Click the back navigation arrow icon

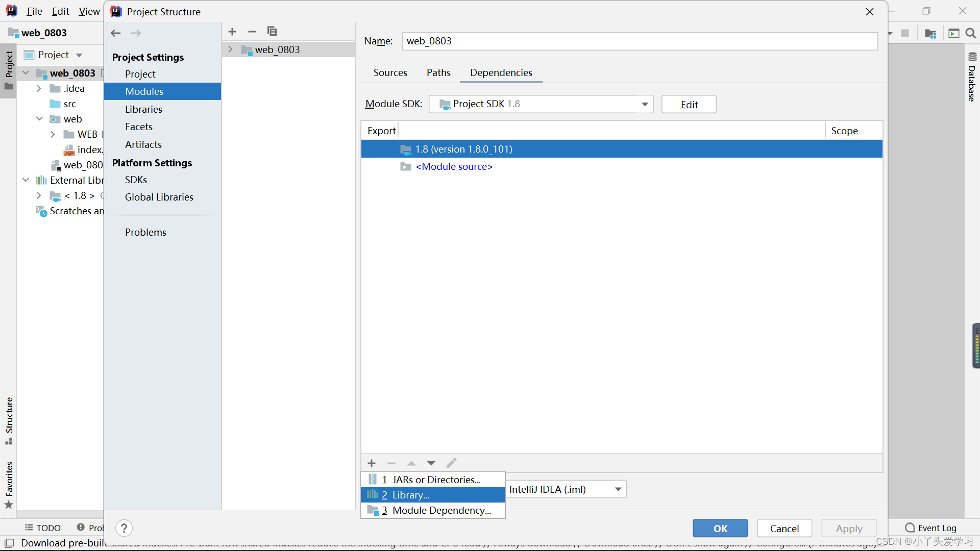click(x=116, y=32)
